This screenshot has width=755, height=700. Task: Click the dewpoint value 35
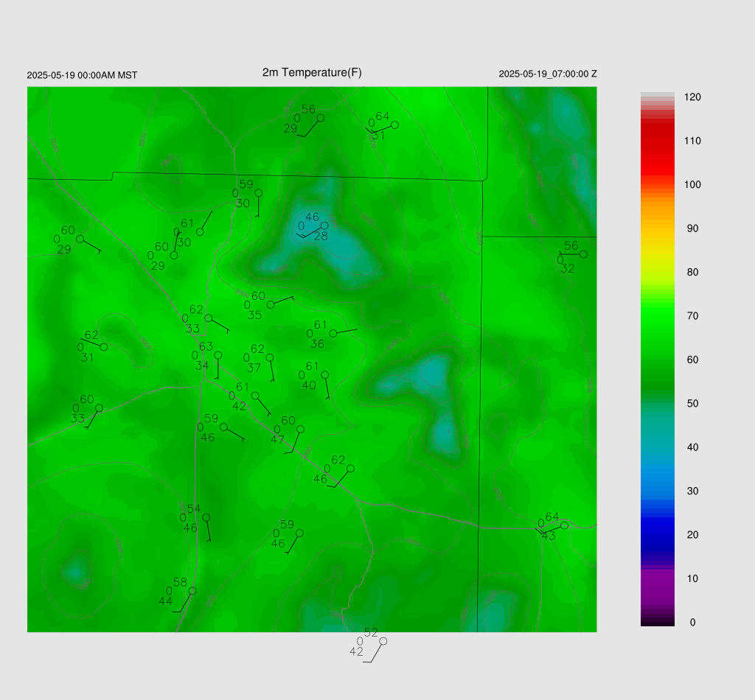point(254,315)
